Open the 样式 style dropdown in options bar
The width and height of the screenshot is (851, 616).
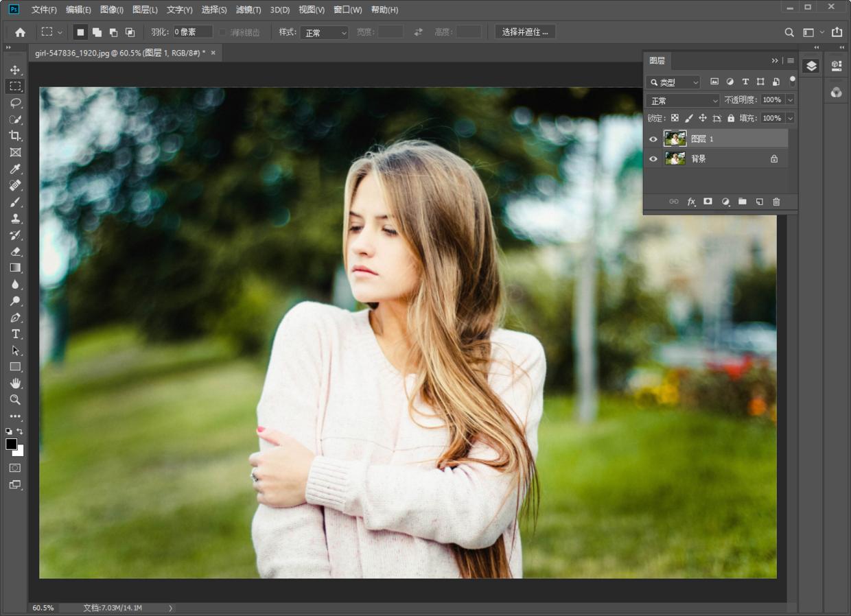[x=324, y=33]
